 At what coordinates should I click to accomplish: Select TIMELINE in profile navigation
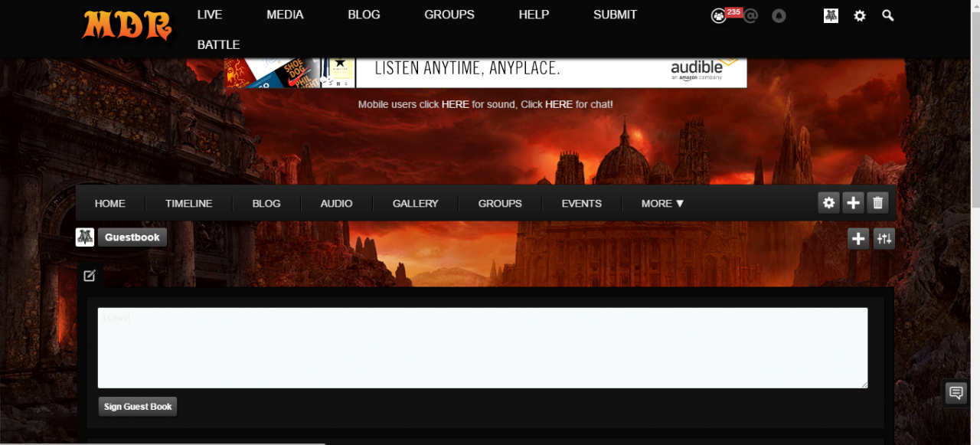pos(189,204)
